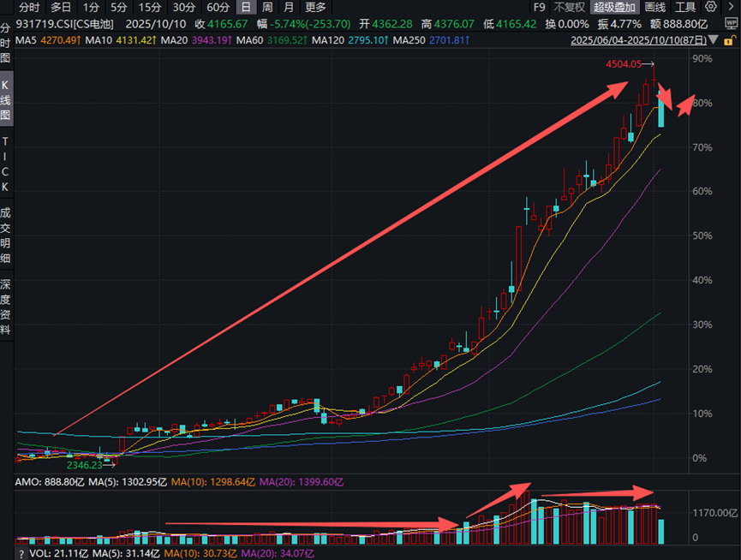Click the F9 button
The height and width of the screenshot is (560, 741).
coord(539,7)
